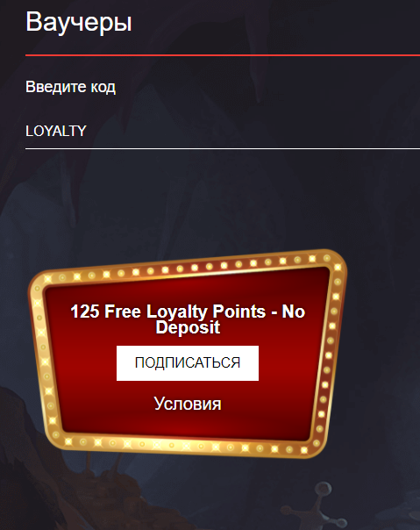Click the 125 Free Loyalty Points banner title
420x530 pixels.
(x=188, y=319)
